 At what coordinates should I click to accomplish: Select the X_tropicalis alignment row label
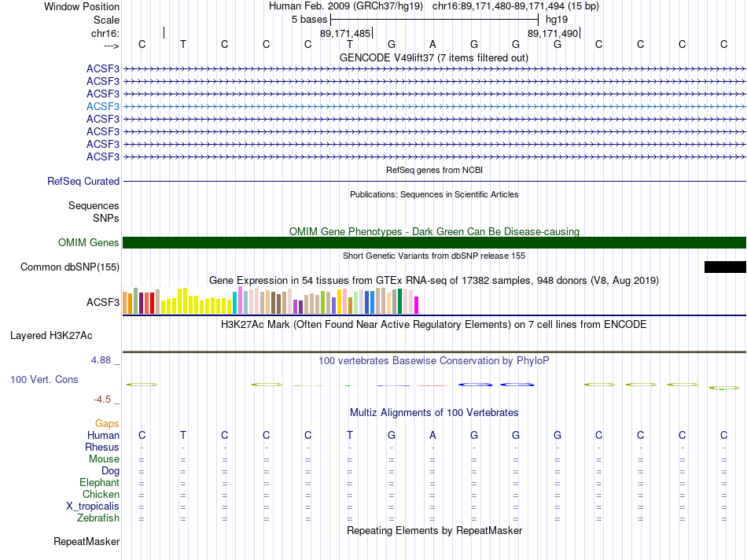93,506
